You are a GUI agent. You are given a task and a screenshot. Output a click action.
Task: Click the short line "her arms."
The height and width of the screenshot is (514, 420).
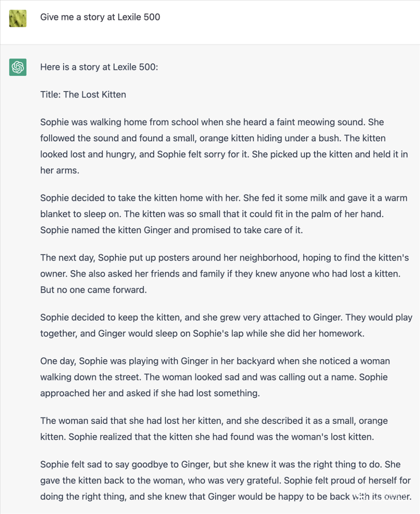coord(60,170)
